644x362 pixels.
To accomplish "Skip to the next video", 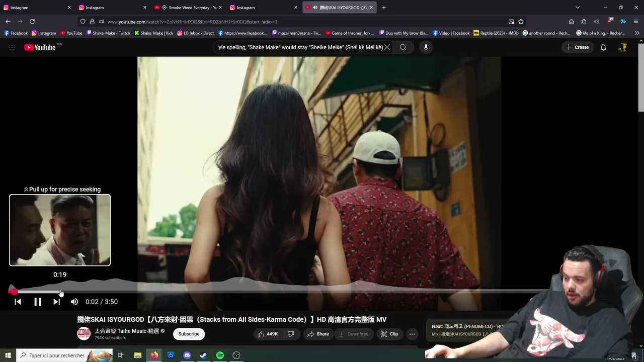I will point(56,302).
